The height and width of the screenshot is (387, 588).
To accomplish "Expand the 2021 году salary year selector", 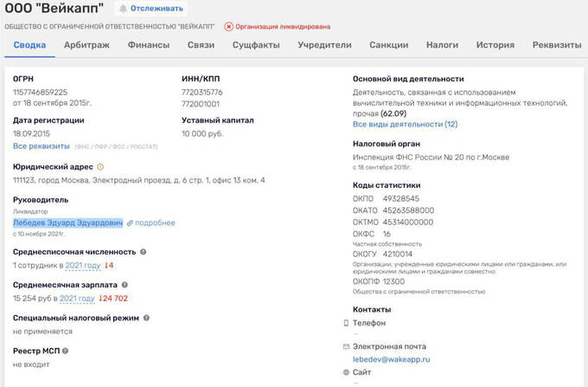I will (x=75, y=298).
